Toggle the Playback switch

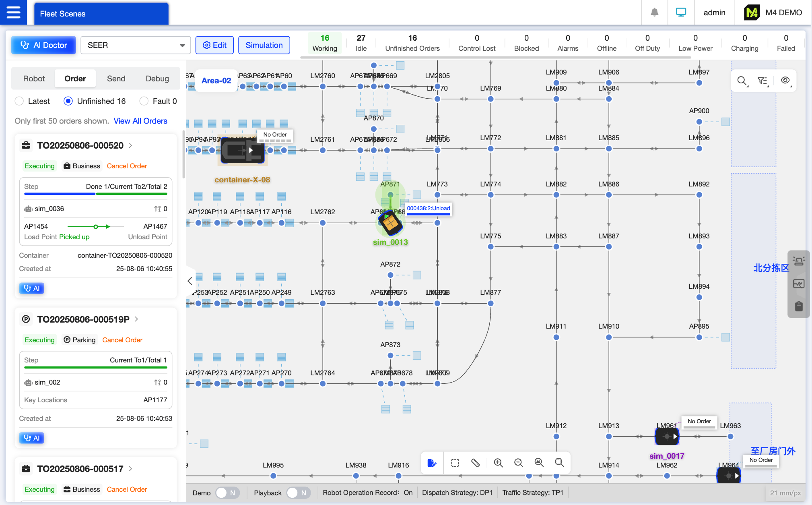(x=298, y=493)
